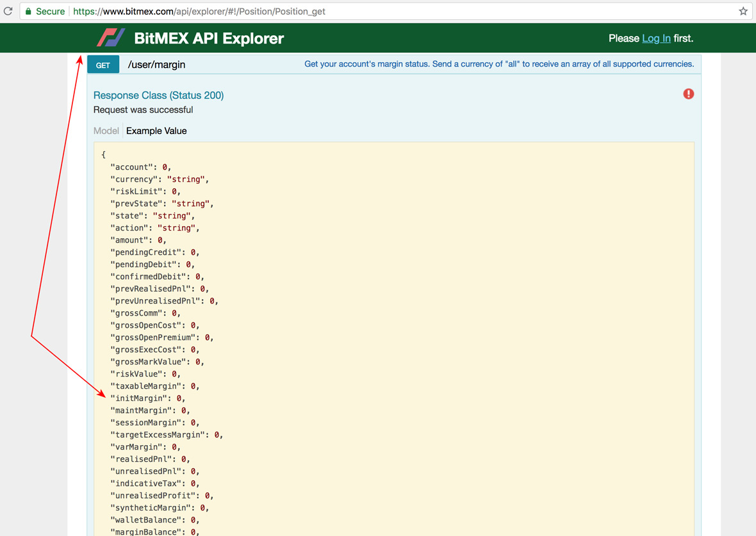Click the "sessionMargin": 0 line

pyautogui.click(x=155, y=423)
